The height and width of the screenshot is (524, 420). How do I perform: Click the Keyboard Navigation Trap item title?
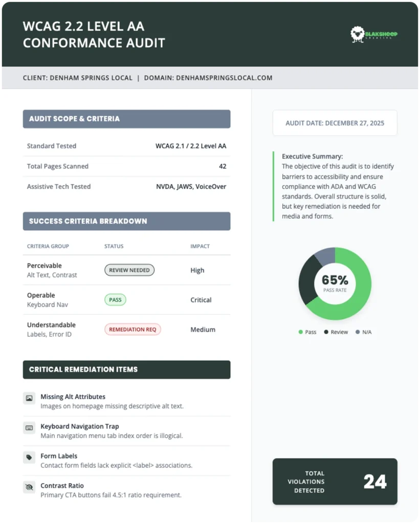pos(79,426)
